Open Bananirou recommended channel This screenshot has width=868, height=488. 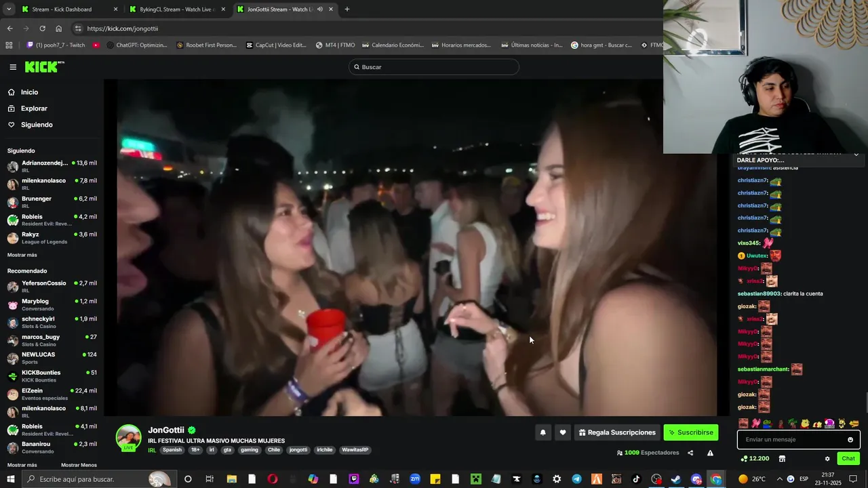coord(52,447)
